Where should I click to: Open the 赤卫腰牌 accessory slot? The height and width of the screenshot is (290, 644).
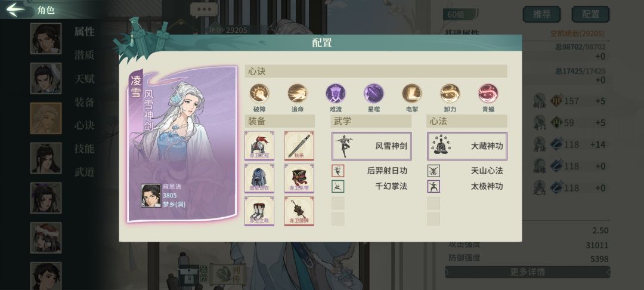299,211
